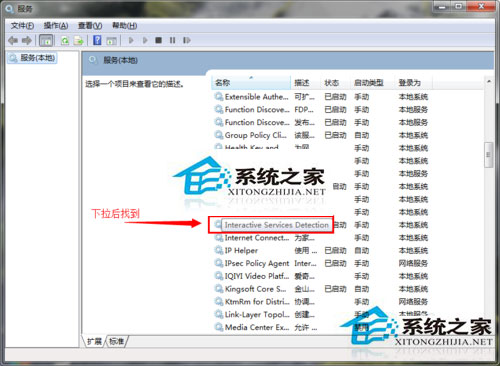Click the gear icon beside Internet Connect...
The height and width of the screenshot is (366, 500).
click(x=219, y=238)
